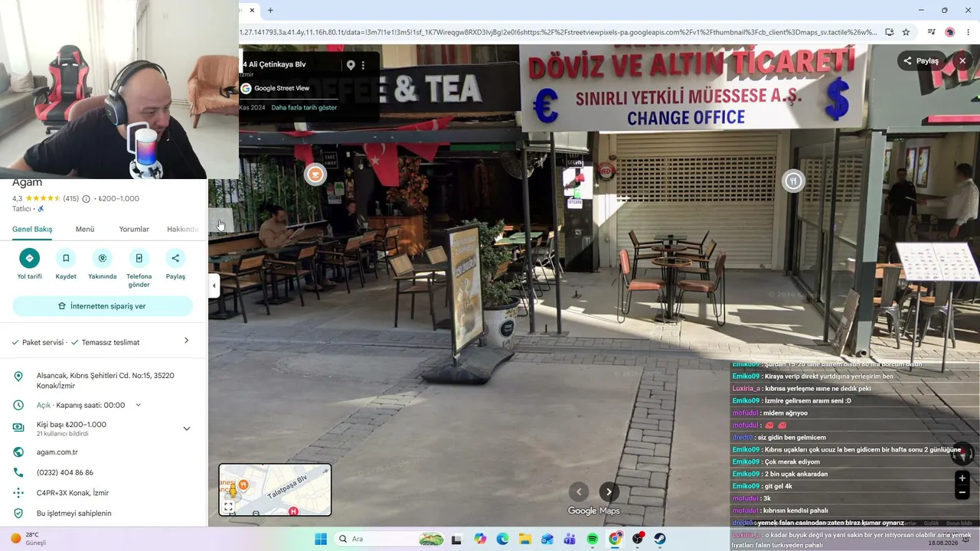Screen dimensions: 980x551
Task: Open the Yorumlar reviews tab
Action: (x=134, y=229)
